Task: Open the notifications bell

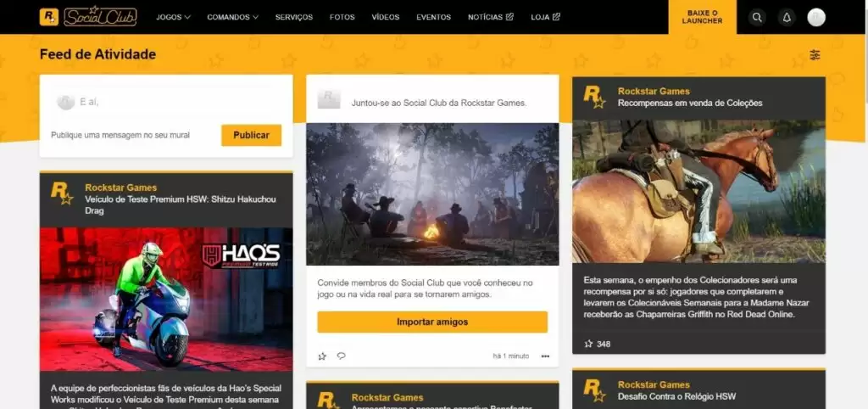Action: coord(787,17)
